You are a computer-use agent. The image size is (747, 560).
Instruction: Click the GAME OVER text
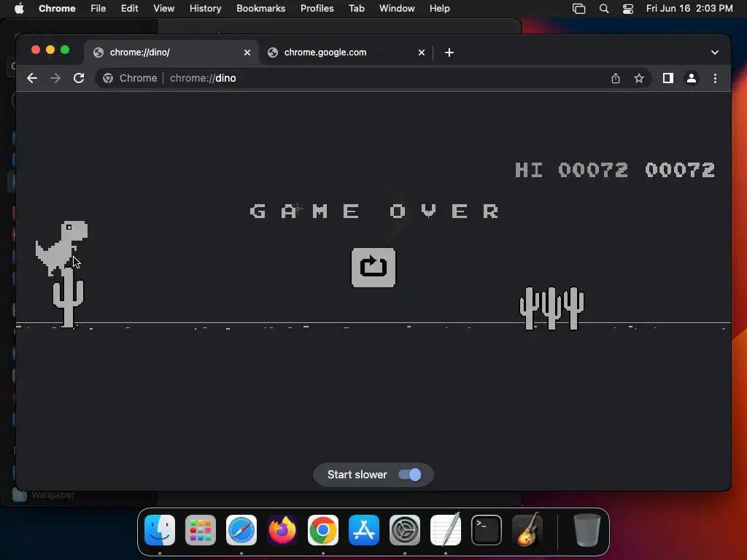[374, 211]
